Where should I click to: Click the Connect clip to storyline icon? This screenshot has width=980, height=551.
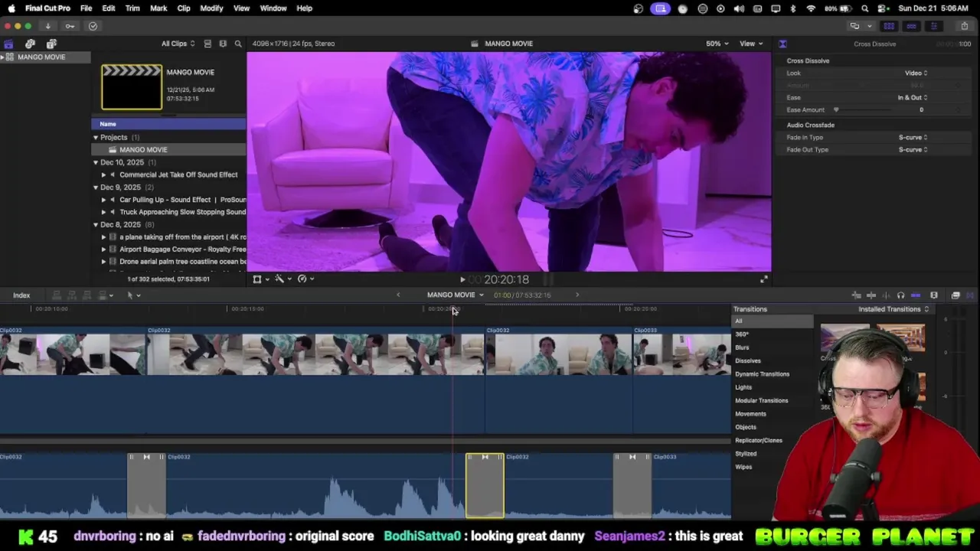pos(55,295)
